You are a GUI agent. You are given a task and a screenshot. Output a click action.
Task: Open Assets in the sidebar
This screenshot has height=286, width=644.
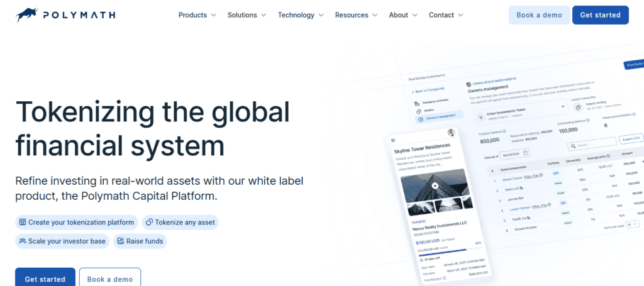[x=425, y=111]
